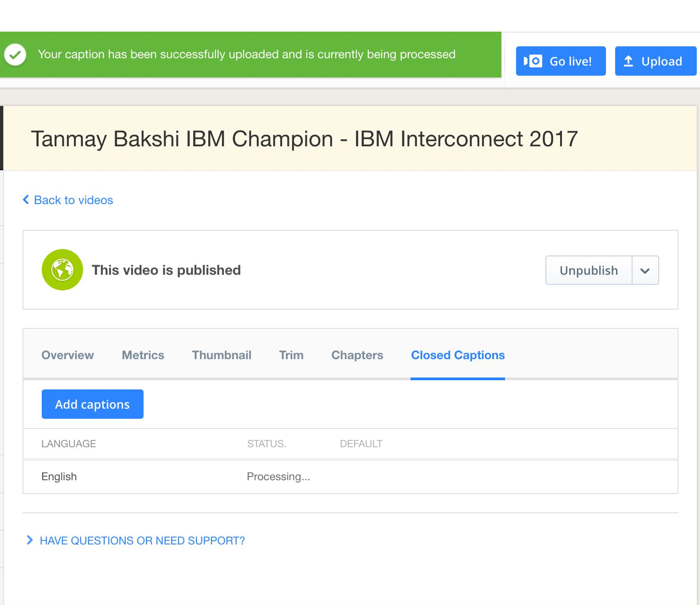Click the caption upload success message
The width and height of the screenshot is (700, 605).
(x=247, y=54)
